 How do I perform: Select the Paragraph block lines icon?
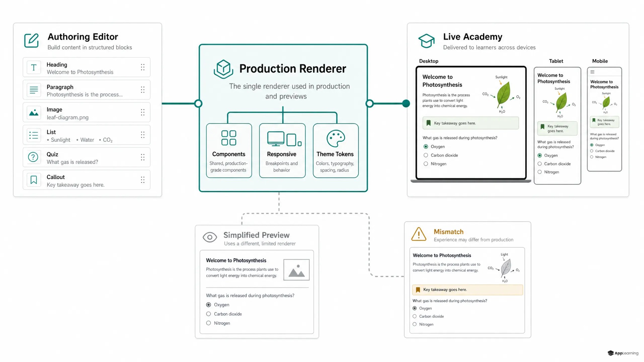pyautogui.click(x=34, y=90)
